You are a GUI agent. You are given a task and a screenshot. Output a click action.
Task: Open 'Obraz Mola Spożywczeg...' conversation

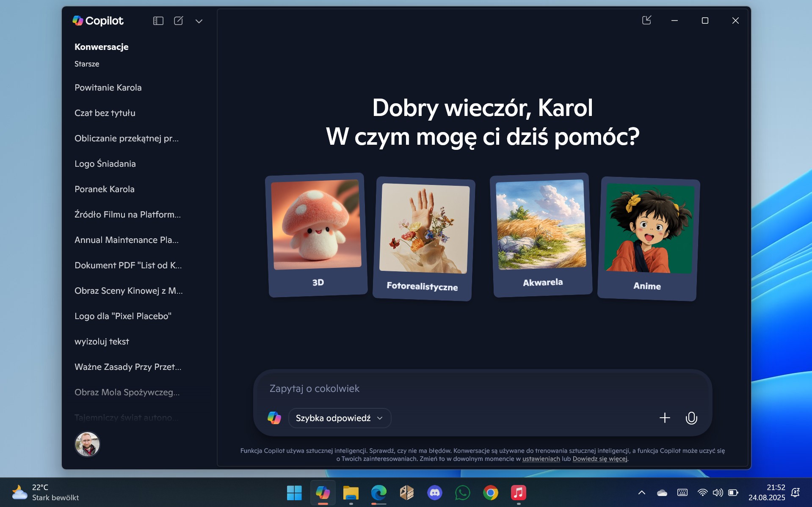tap(127, 392)
